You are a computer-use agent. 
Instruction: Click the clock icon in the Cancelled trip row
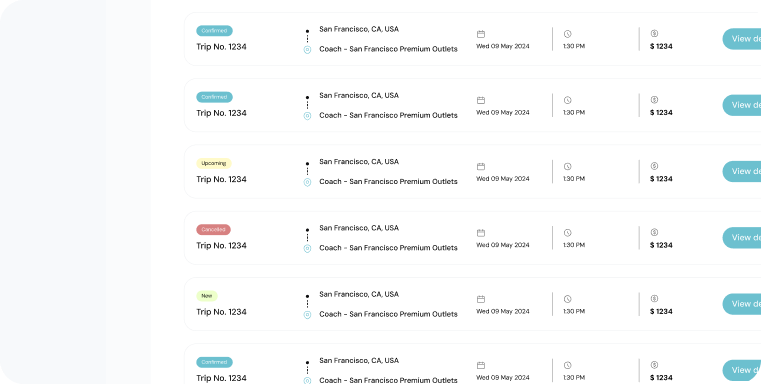(567, 233)
